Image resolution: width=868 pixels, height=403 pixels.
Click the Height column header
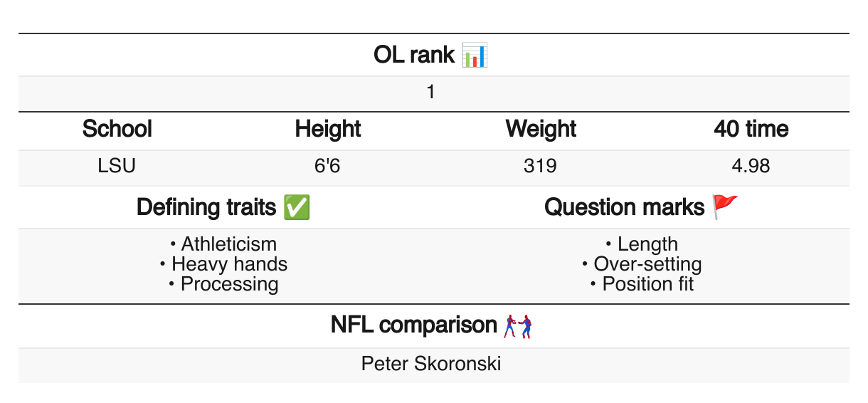[328, 129]
